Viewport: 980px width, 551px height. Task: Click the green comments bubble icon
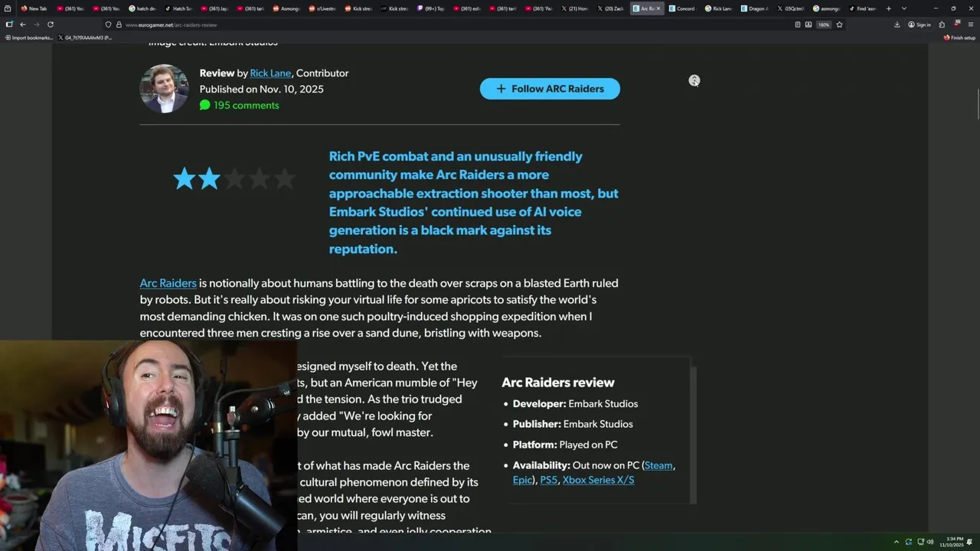204,106
